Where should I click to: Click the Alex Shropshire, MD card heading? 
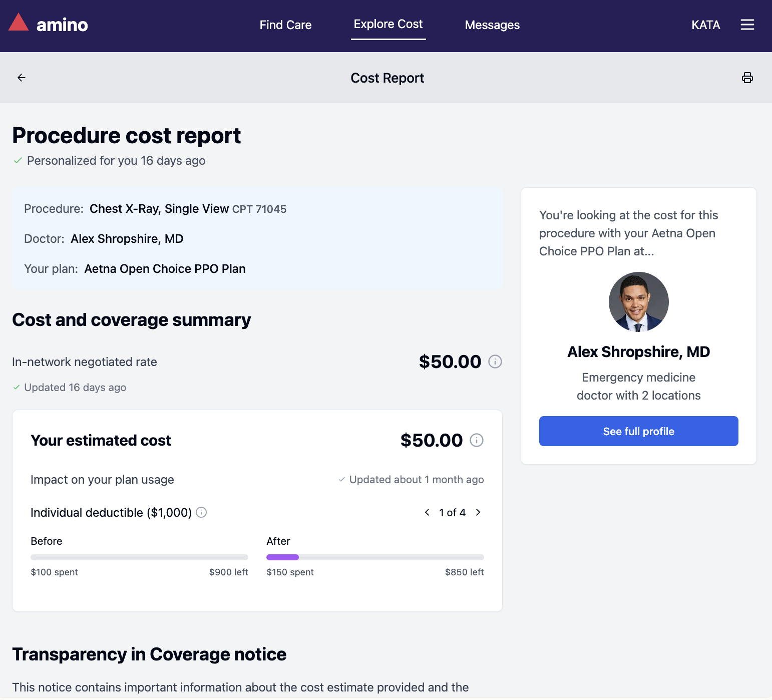coord(638,352)
